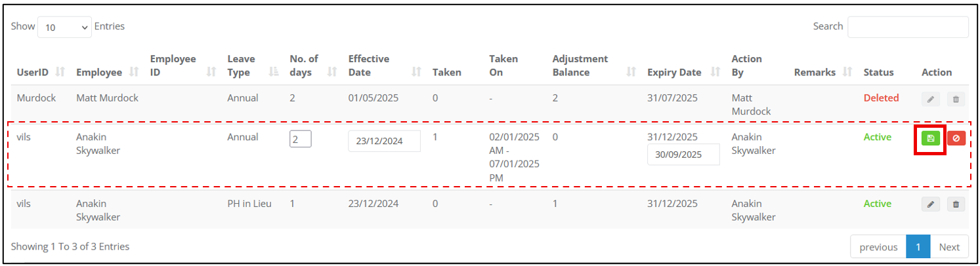Image resolution: width=980 pixels, height=266 pixels.
Task: Click the No. of days field showing 2
Action: click(300, 139)
